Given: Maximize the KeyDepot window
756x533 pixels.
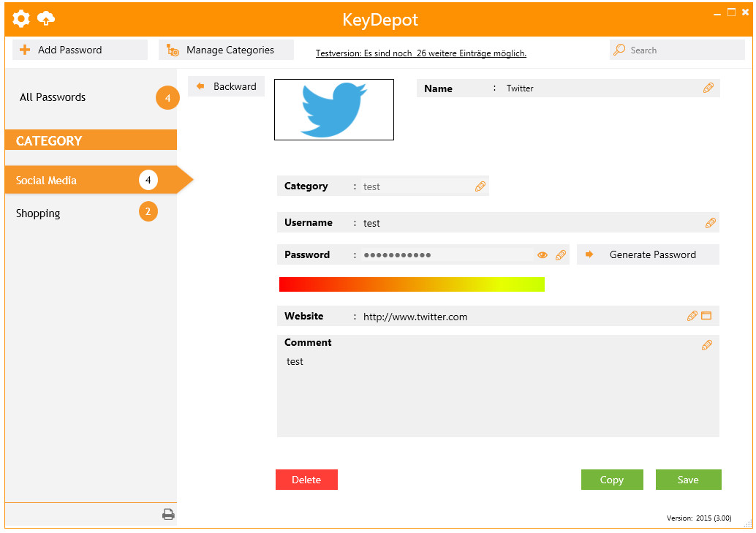Looking at the screenshot, I should [x=731, y=12].
